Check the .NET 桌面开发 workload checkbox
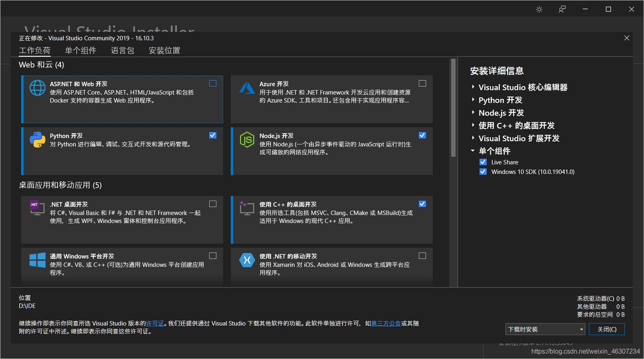The height and width of the screenshot is (359, 644). 213,204
